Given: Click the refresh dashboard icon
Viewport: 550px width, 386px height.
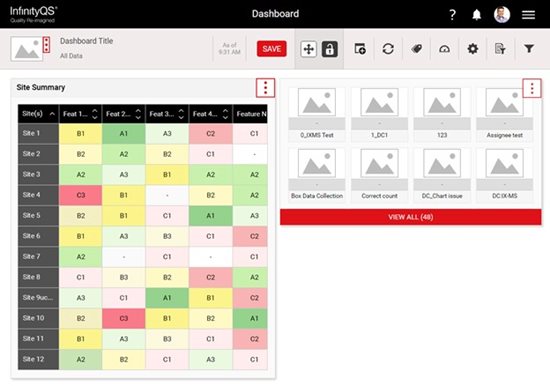Looking at the screenshot, I should (388, 49).
